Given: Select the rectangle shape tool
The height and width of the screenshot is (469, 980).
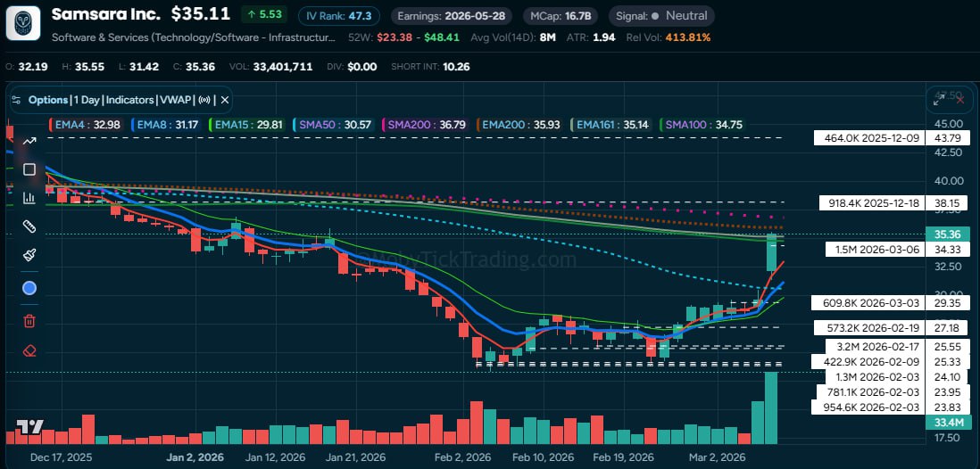Looking at the screenshot, I should [x=29, y=169].
